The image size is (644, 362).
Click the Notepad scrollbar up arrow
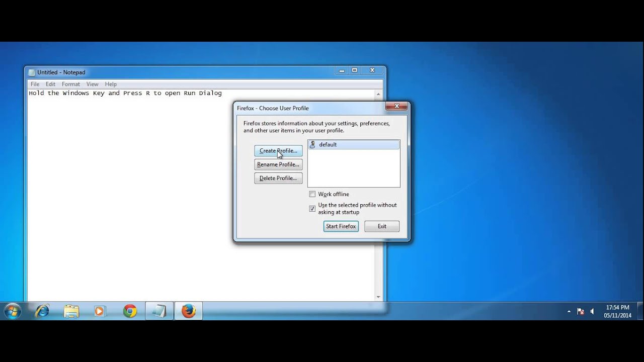(x=378, y=94)
